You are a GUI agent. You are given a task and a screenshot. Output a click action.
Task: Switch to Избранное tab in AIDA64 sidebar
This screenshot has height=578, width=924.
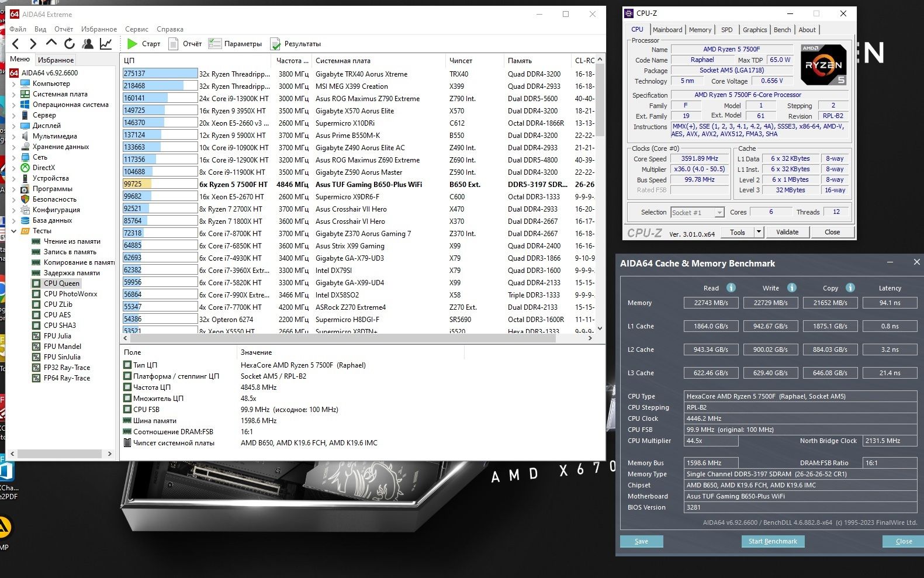pyautogui.click(x=56, y=60)
